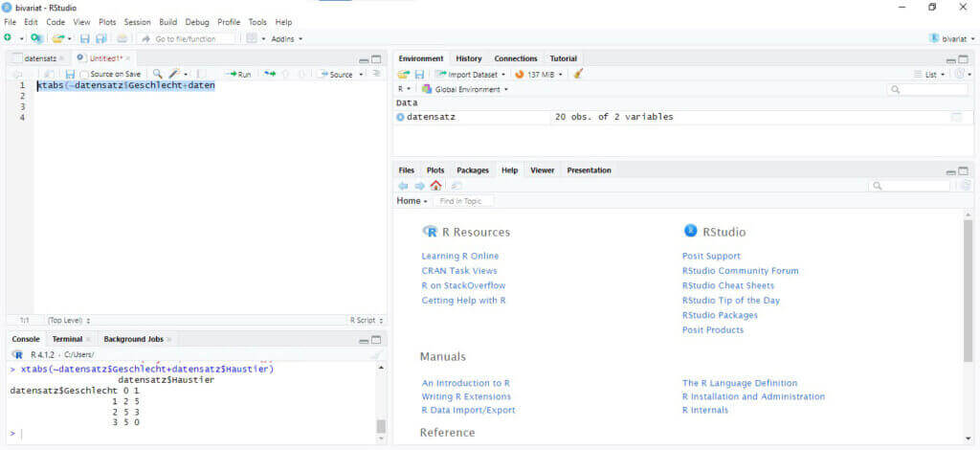Clear environment objects with the broom icon

point(578,74)
